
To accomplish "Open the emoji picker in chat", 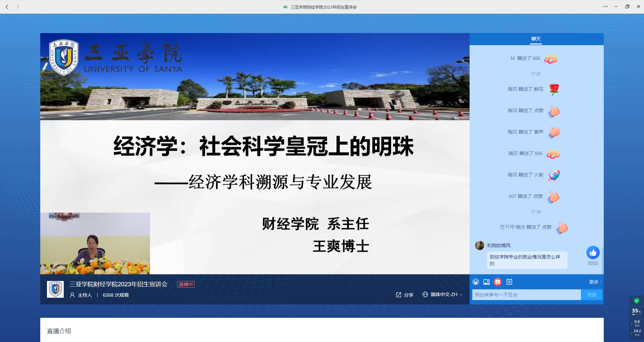I will click(476, 282).
